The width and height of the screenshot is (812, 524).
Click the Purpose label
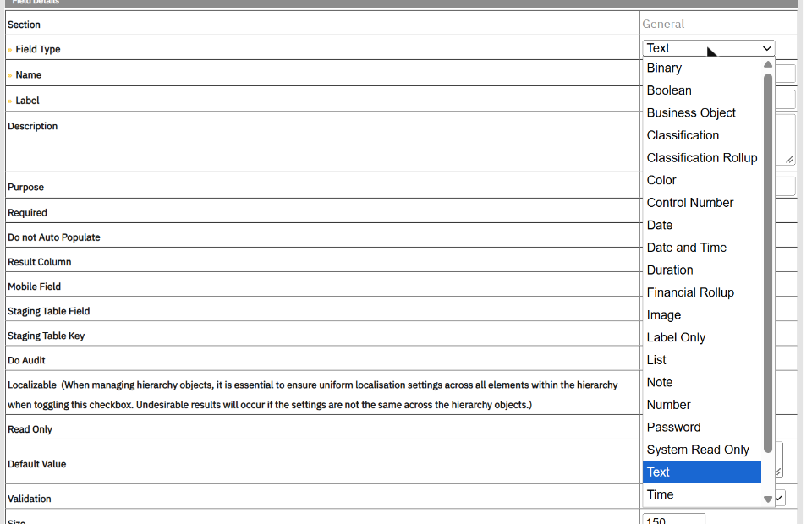click(x=26, y=188)
